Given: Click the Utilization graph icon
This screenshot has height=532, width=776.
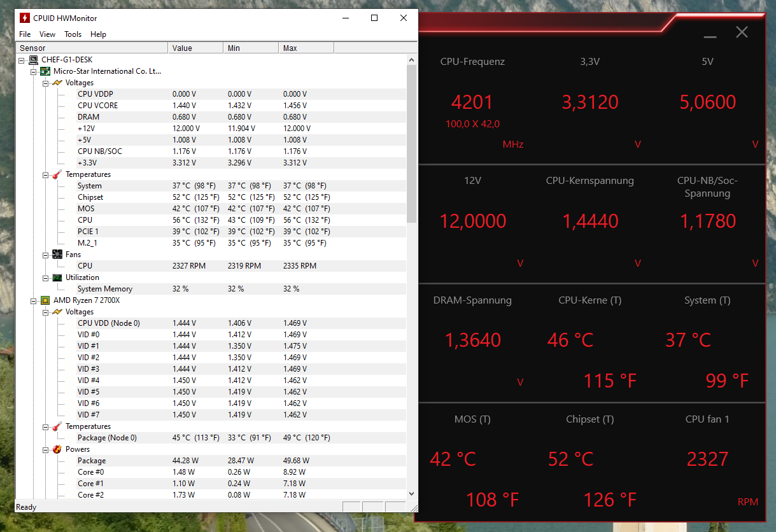Looking at the screenshot, I should click(x=57, y=277).
